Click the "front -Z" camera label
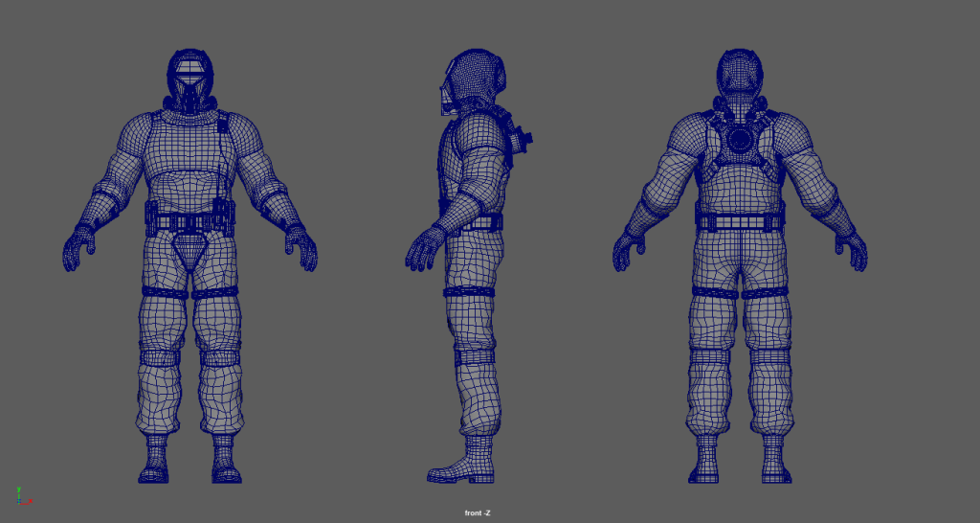This screenshot has width=980, height=523. (x=478, y=513)
